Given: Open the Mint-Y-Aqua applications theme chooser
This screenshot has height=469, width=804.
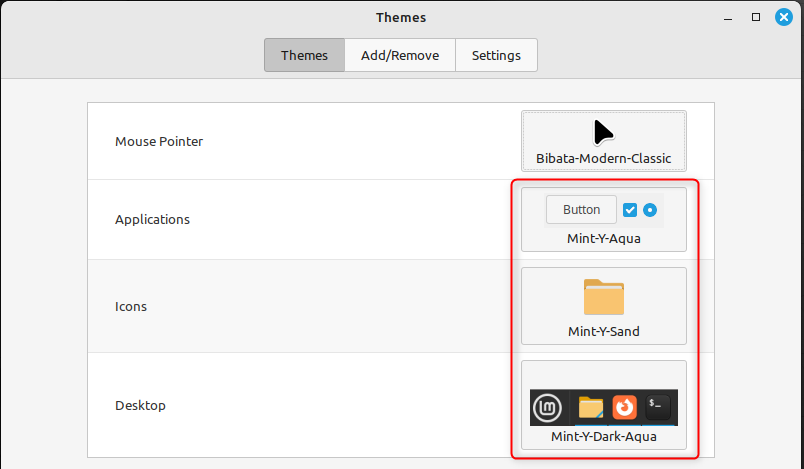Looking at the screenshot, I should coord(604,219).
